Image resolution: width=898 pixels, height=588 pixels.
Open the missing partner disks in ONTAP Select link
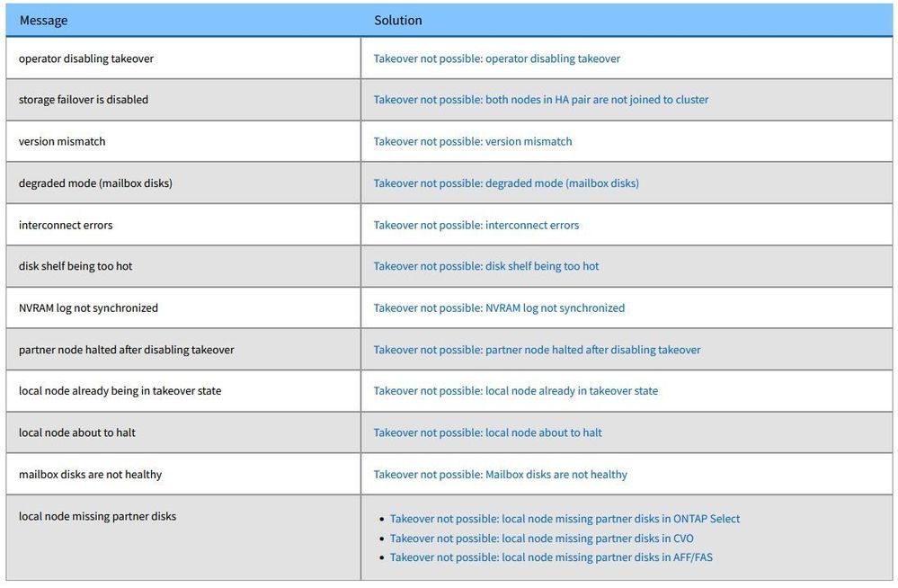click(x=565, y=519)
